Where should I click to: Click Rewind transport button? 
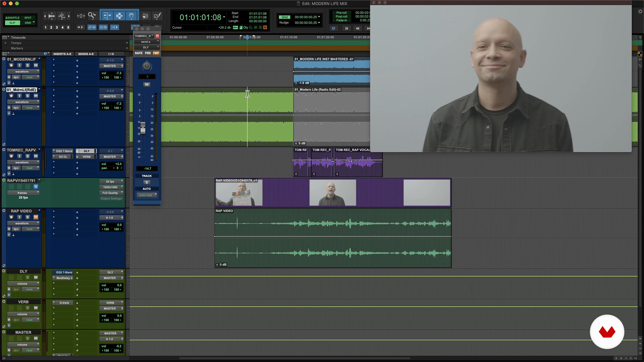point(358,28)
